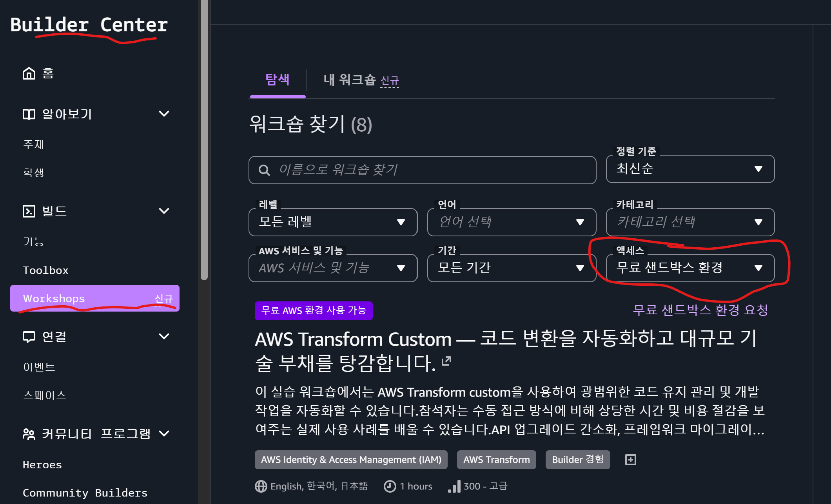The image size is (831, 504).
Task: Open the 정렬 기준 sort dropdown
Action: 690,169
